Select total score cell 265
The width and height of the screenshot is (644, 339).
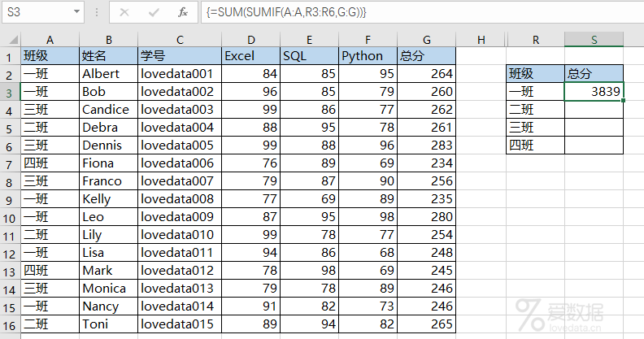(x=427, y=324)
